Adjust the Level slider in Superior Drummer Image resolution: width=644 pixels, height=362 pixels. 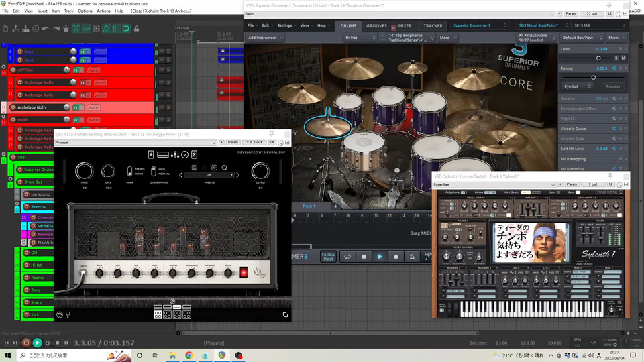tap(598, 58)
